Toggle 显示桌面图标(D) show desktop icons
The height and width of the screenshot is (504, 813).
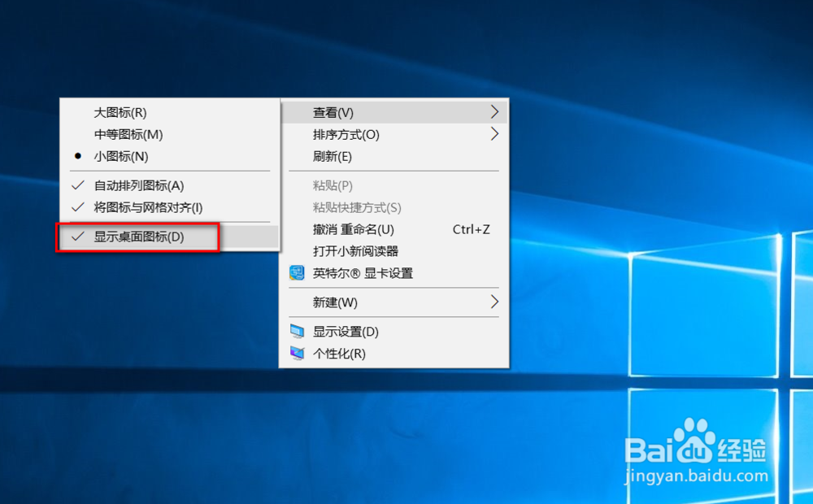(x=170, y=237)
